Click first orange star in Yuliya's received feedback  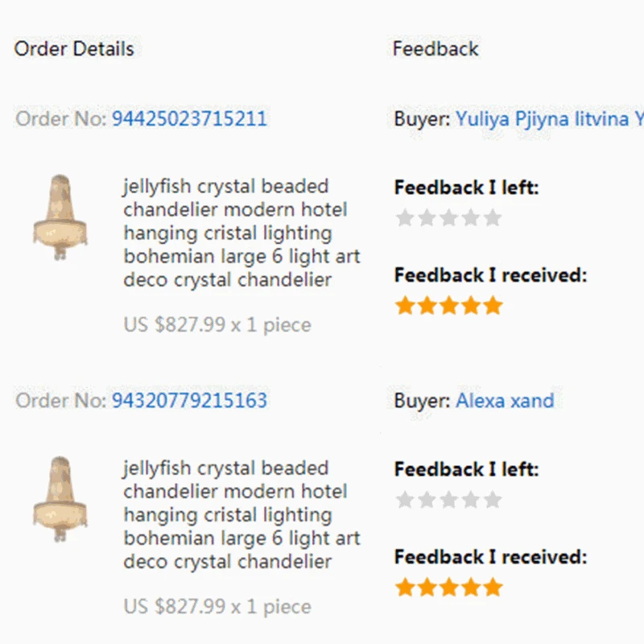coord(405,306)
